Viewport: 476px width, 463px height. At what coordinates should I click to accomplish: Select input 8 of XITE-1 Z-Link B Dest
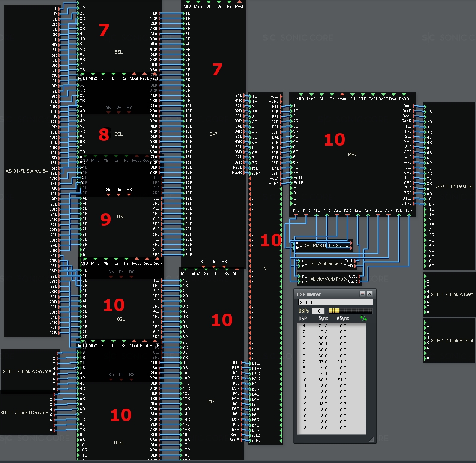tap(425, 358)
